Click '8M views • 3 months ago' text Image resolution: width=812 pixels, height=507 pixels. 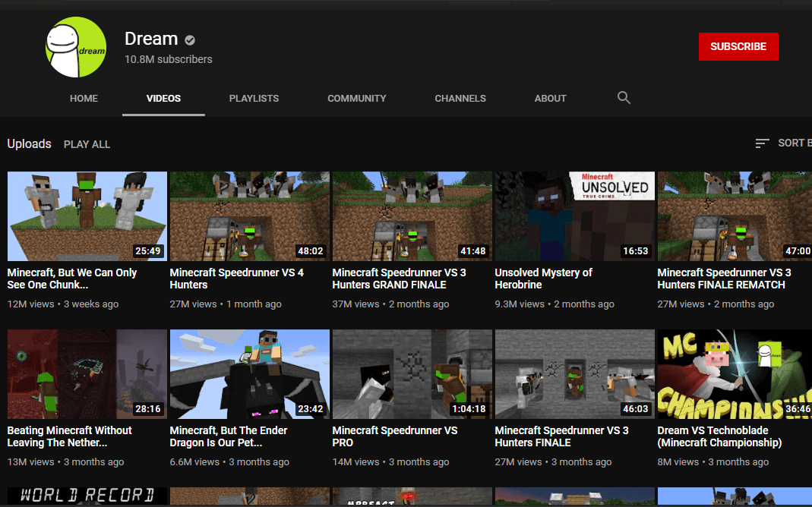713,462
